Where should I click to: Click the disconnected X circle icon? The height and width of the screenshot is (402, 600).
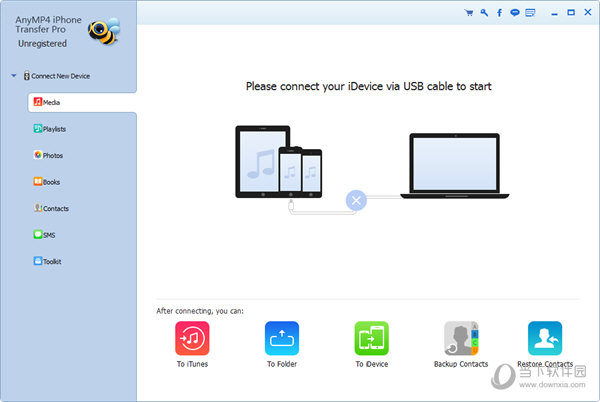(x=356, y=200)
